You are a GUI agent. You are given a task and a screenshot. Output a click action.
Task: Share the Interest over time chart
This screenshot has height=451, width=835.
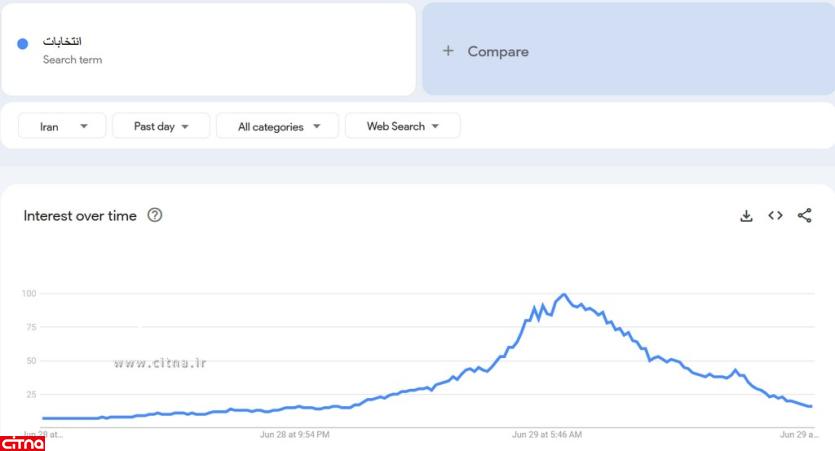point(804,216)
